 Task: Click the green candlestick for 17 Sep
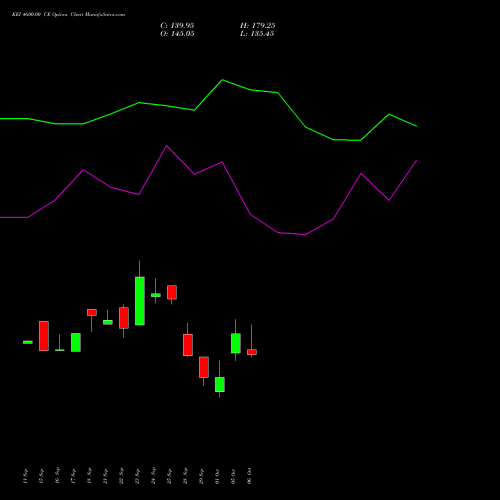click(76, 342)
